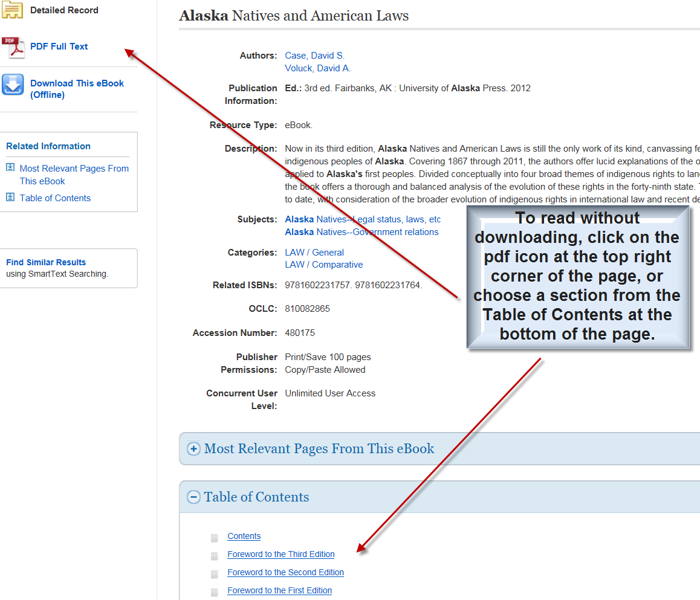Open Foreword to the Second Edition
The image size is (700, 600).
(x=285, y=572)
